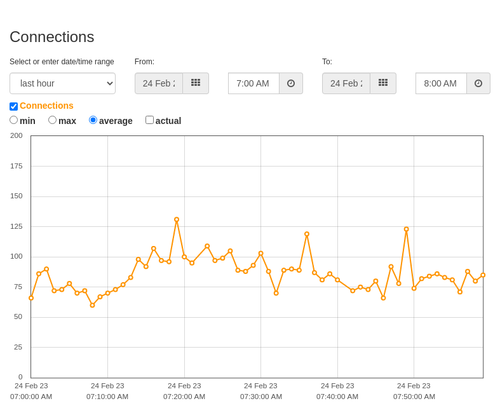The width and height of the screenshot is (500, 403).
Task: Select the average radio option
Action: [x=93, y=120]
